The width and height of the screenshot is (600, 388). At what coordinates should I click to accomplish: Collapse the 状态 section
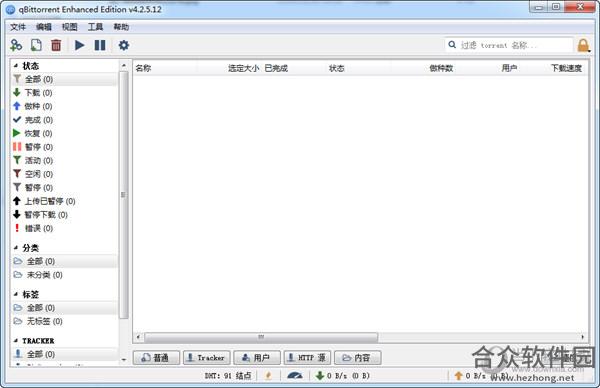(x=16, y=66)
